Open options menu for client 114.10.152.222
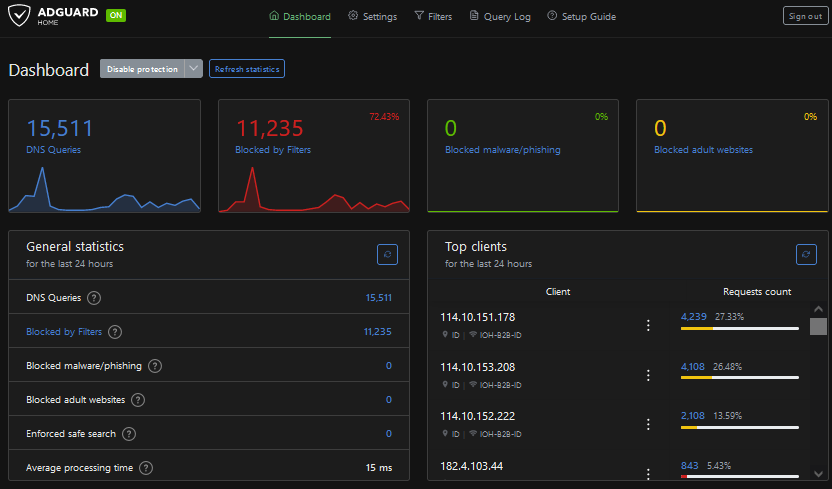The image size is (832, 489). tap(648, 424)
